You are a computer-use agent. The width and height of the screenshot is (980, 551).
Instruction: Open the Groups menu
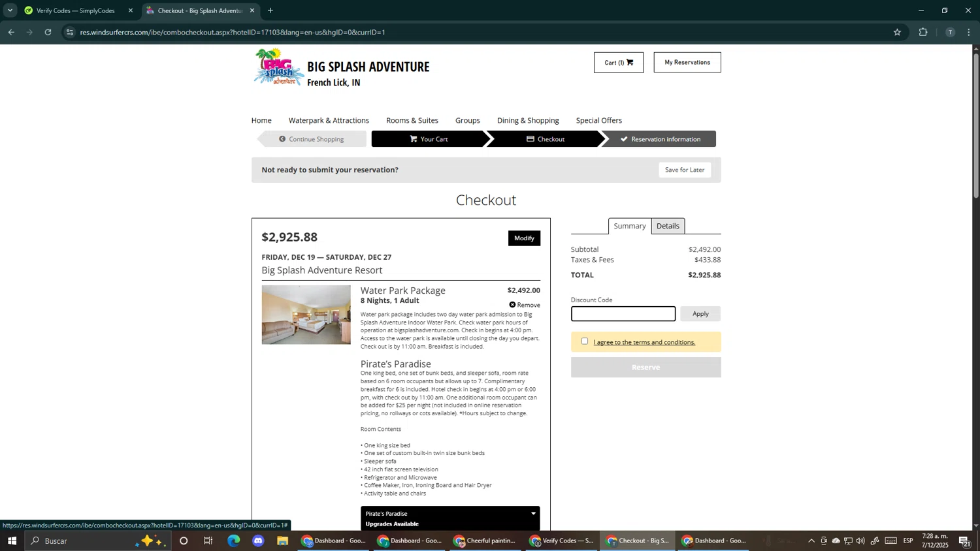(468, 121)
